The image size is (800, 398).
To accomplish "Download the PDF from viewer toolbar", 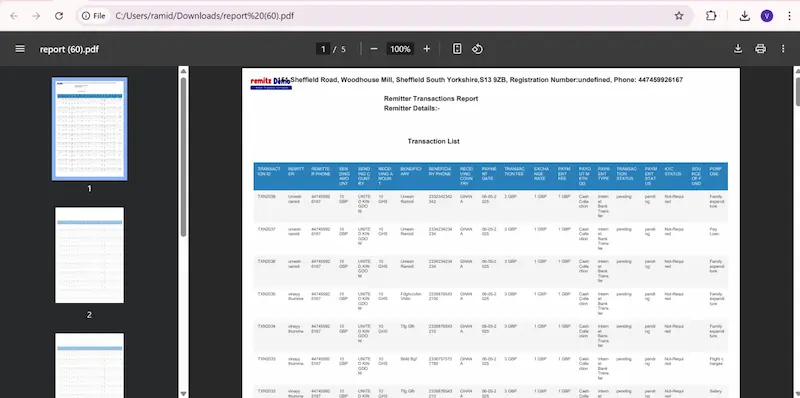I will (x=738, y=49).
